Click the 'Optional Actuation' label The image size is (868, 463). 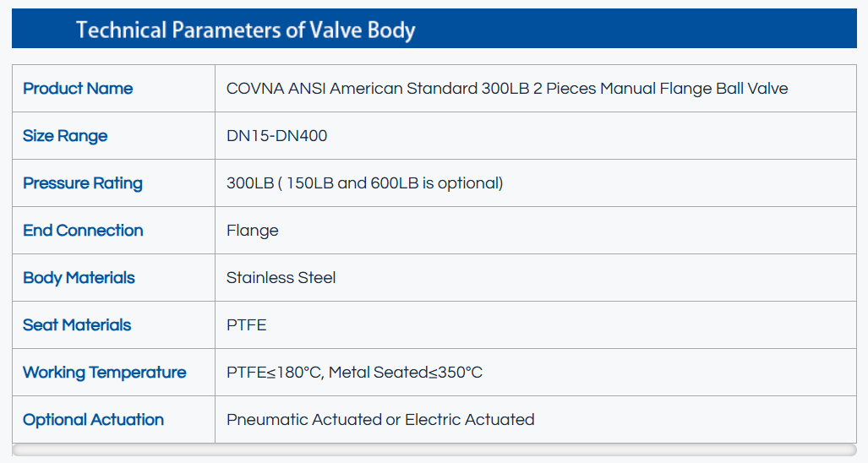tap(94, 420)
